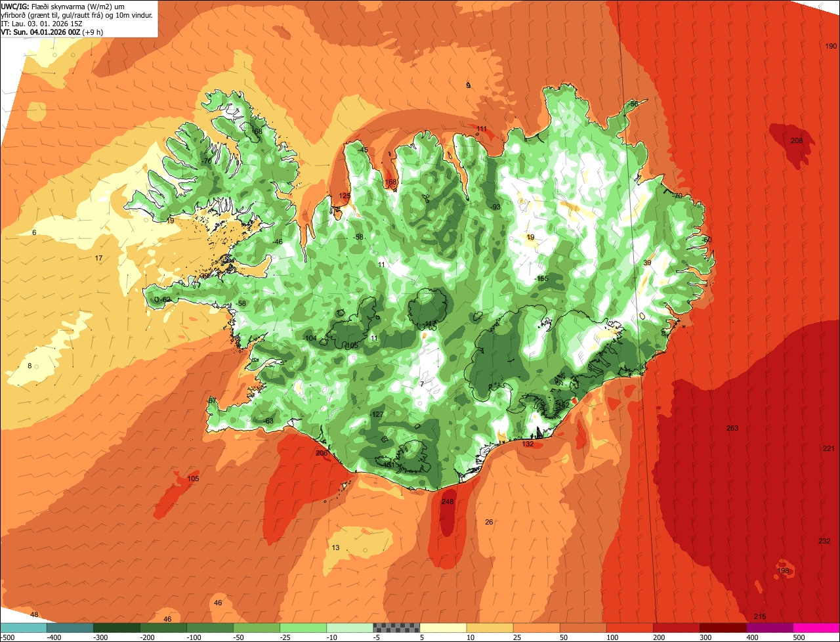Image resolution: width=840 pixels, height=642 pixels.
Task: Click the 111 value on the north coast
Action: pyautogui.click(x=482, y=129)
